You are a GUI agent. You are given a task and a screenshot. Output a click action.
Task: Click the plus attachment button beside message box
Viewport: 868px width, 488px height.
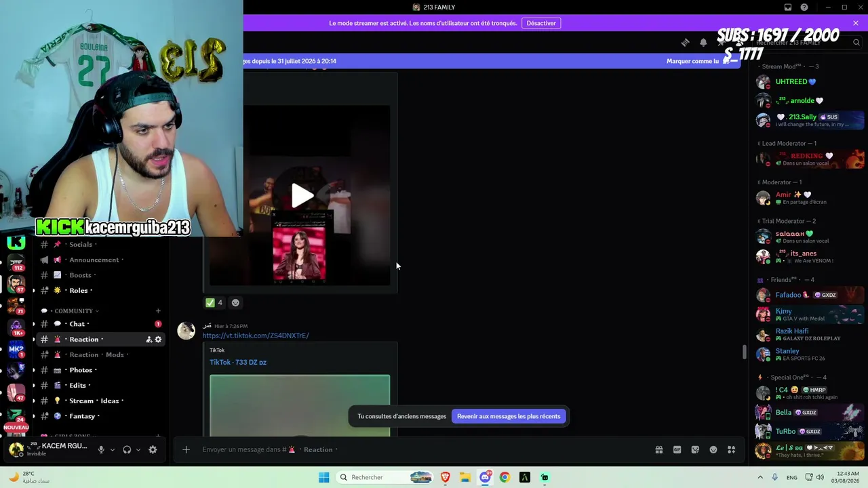click(186, 449)
